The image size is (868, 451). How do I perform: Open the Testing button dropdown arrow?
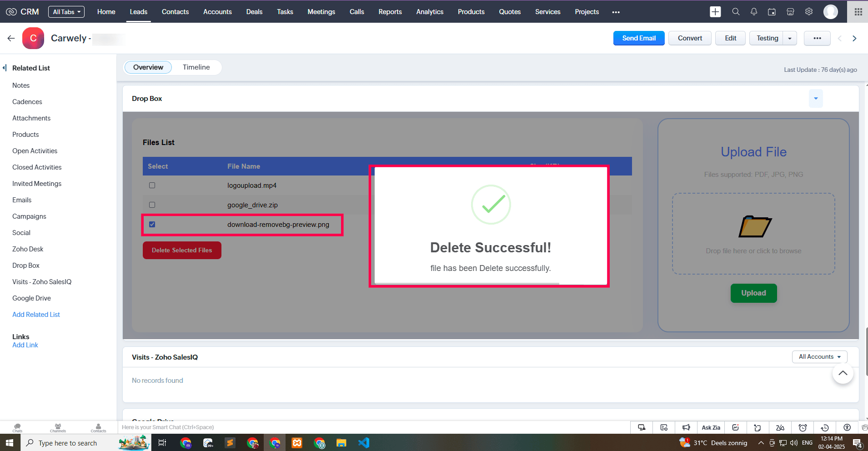pos(790,38)
